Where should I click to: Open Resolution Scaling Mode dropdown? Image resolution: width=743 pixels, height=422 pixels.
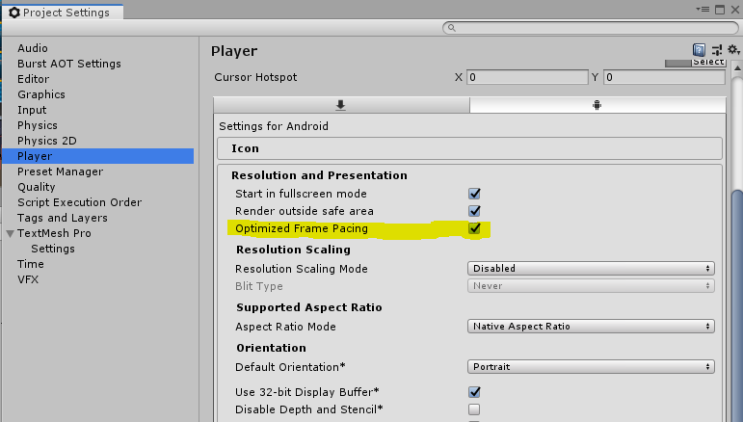[x=590, y=269]
